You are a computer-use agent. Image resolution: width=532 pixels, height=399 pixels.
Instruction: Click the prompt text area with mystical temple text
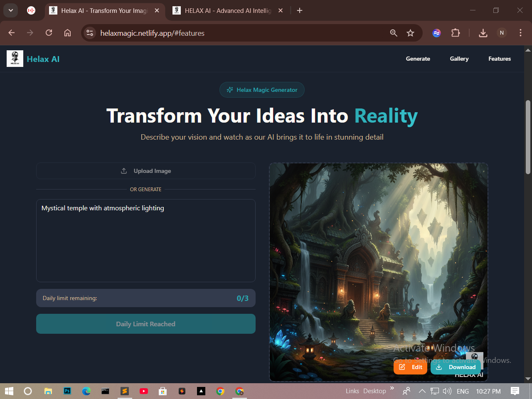pyautogui.click(x=146, y=240)
